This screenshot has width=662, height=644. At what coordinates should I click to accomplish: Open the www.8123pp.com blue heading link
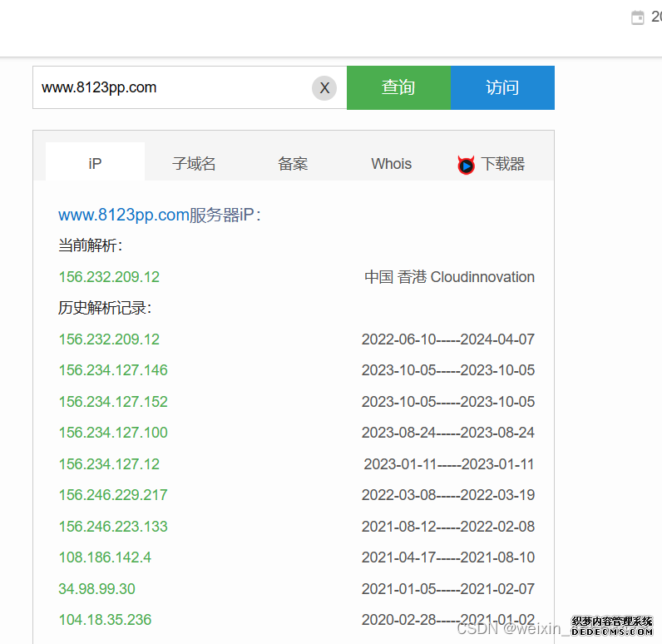(x=124, y=215)
